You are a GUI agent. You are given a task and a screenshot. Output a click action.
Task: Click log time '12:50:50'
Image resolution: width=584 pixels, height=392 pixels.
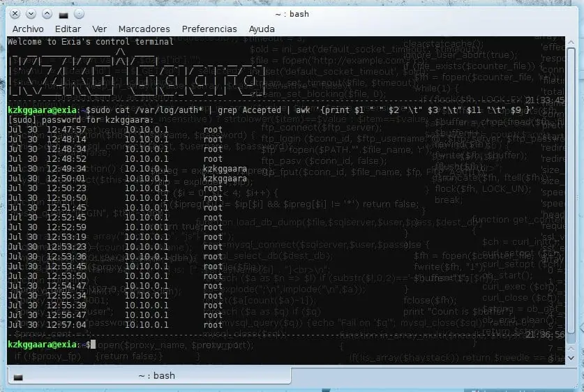tap(66, 198)
